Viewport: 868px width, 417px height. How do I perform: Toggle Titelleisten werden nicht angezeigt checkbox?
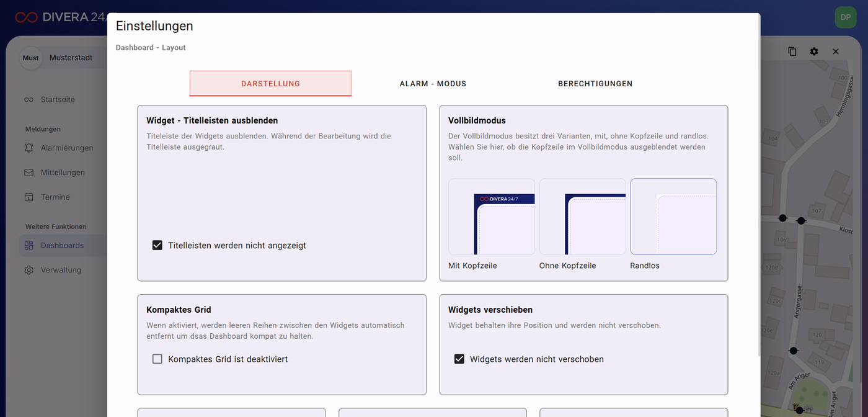coord(157,245)
